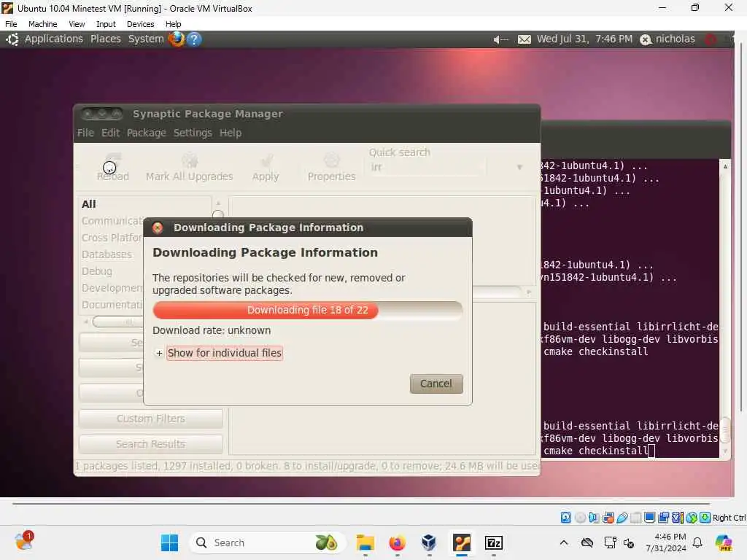Open the Ubuntu Applications menu
The width and height of the screenshot is (747, 560).
54,39
